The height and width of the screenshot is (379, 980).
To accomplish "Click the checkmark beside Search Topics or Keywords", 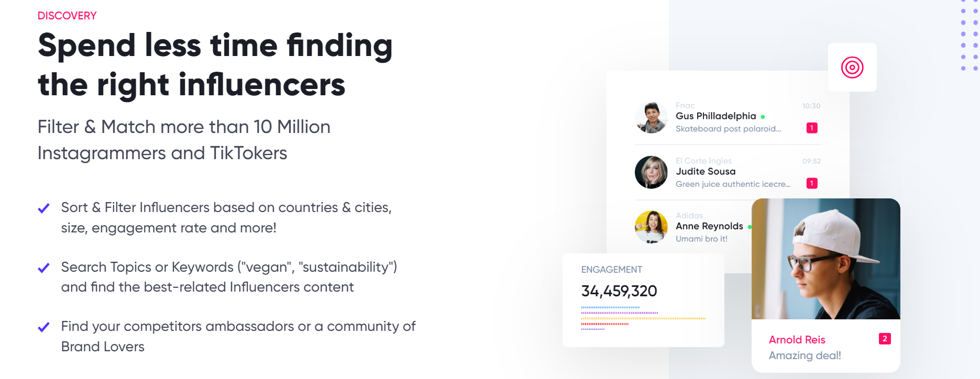I will [44, 268].
